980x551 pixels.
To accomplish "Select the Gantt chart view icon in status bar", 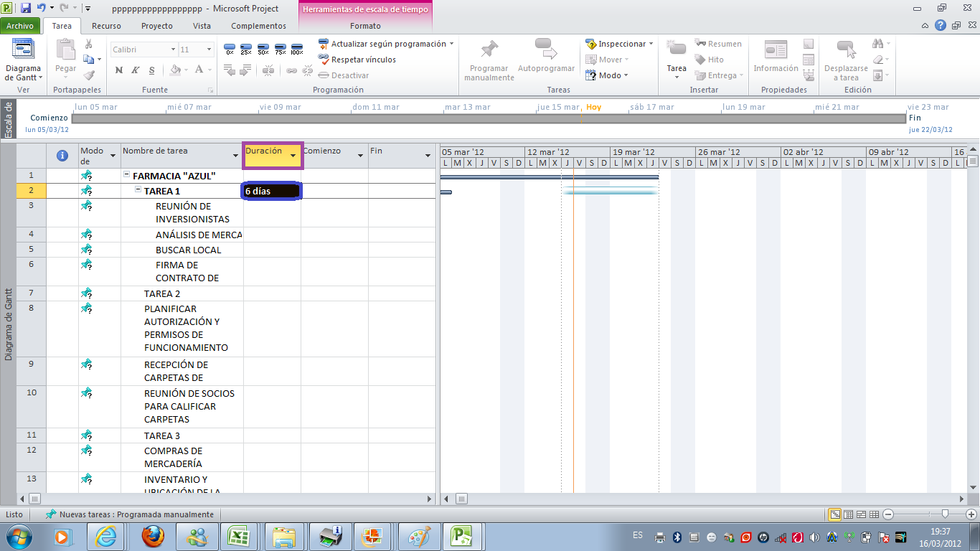I will [x=835, y=514].
